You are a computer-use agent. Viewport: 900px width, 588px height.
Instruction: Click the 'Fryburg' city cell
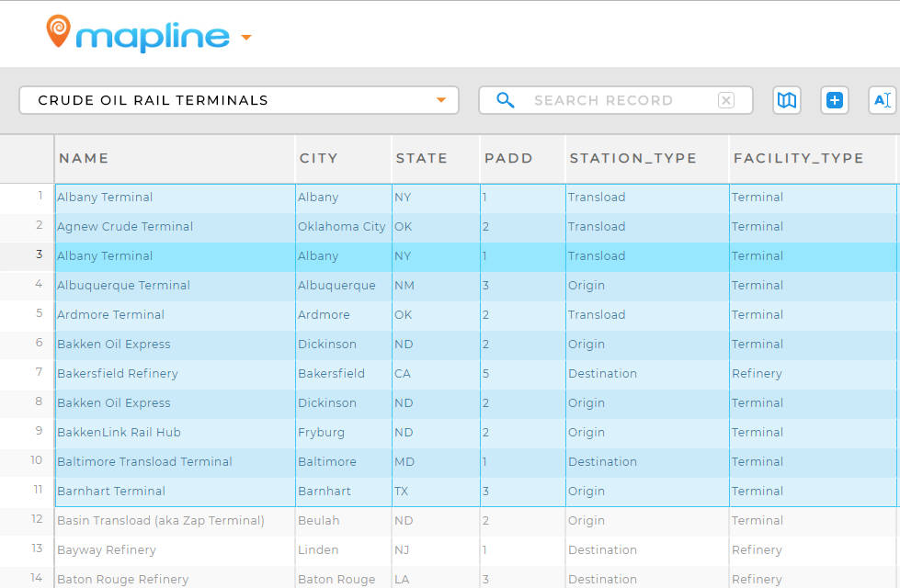tap(343, 433)
